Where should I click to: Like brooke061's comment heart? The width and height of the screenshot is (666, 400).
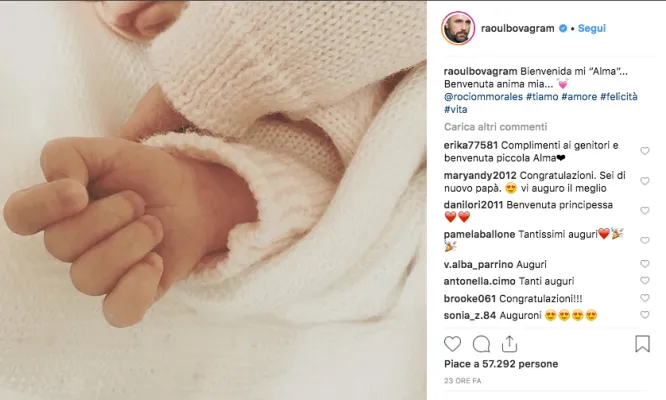point(645,298)
